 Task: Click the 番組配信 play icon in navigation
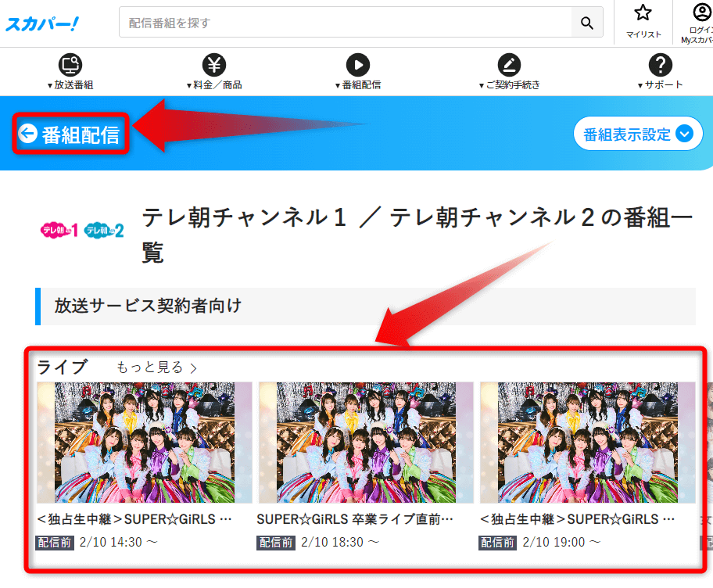[358, 65]
